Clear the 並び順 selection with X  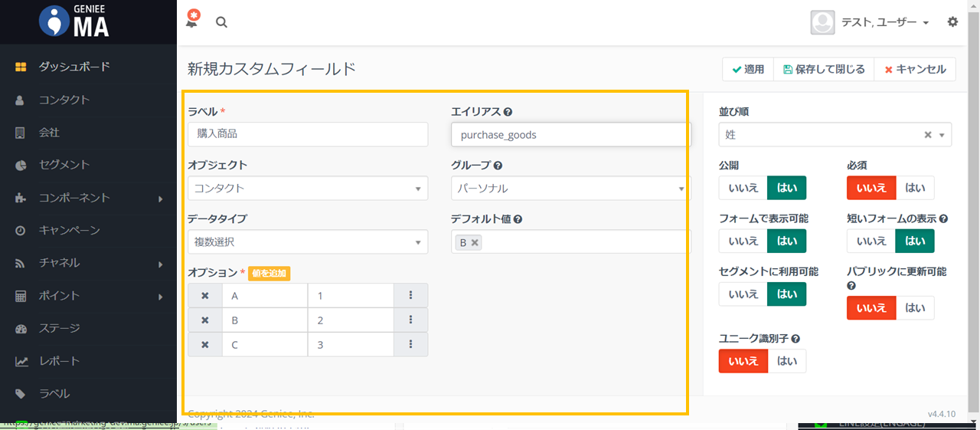click(928, 135)
